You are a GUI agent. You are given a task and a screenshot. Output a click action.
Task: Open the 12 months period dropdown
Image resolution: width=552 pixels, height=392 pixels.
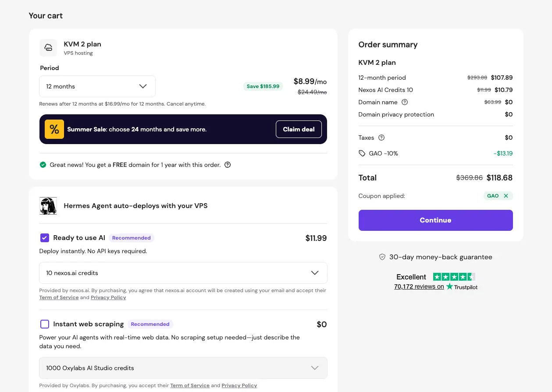(x=97, y=86)
